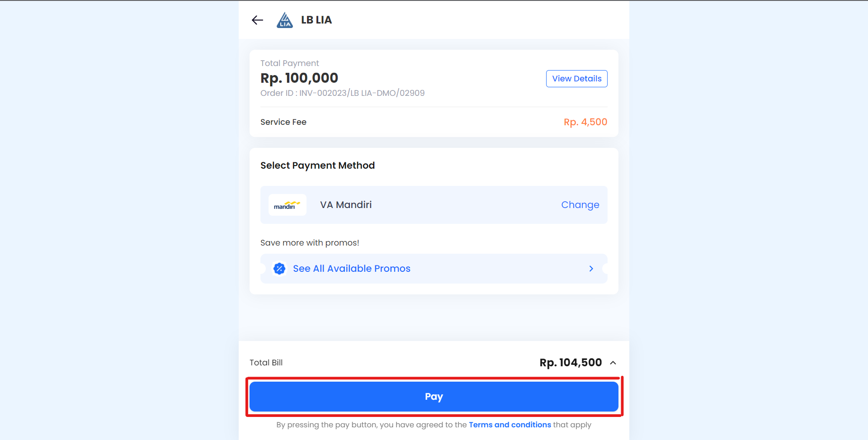The width and height of the screenshot is (868, 440).
Task: Click Change to switch payment method
Action: coord(580,205)
